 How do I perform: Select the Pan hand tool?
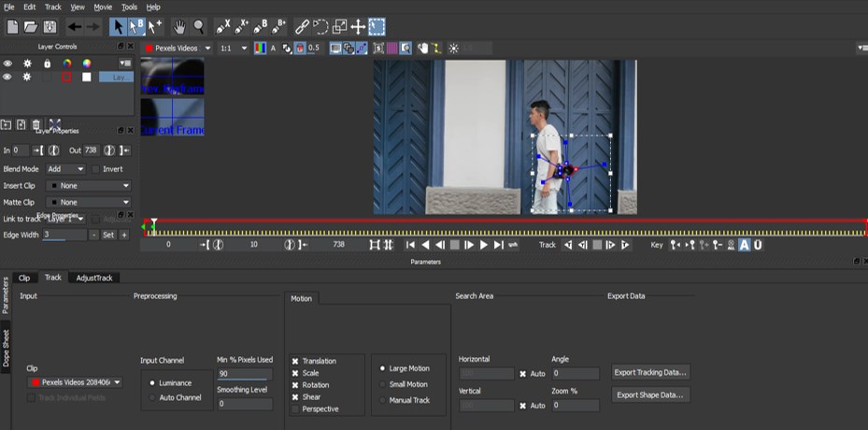coord(179,26)
